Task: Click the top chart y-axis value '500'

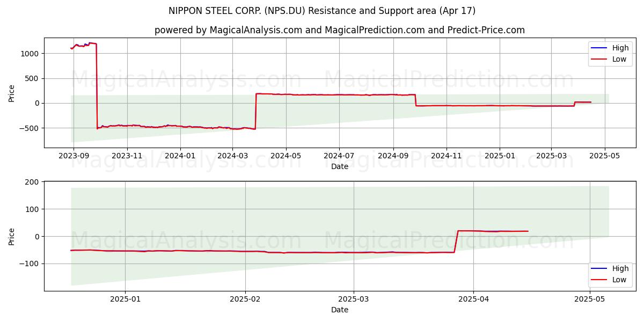Action: (x=33, y=78)
